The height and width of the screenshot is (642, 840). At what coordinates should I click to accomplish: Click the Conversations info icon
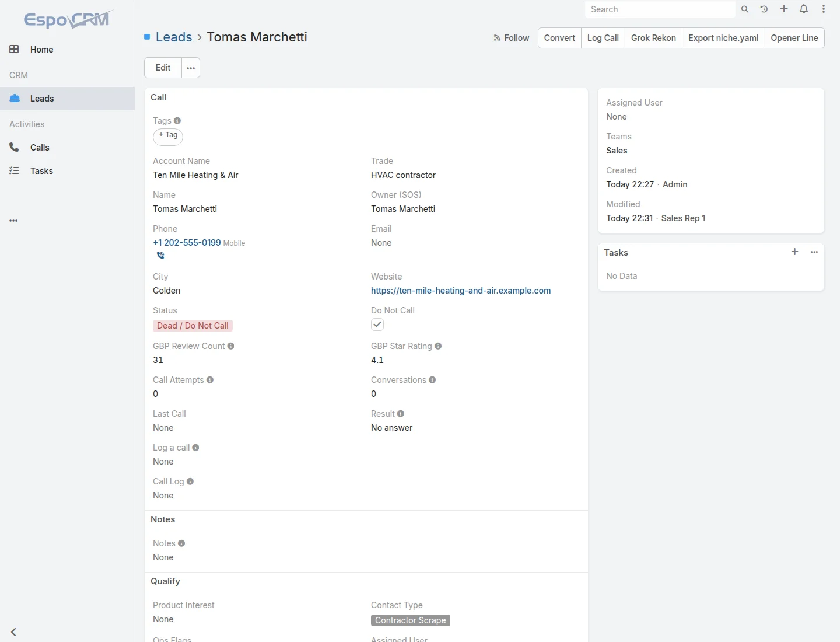click(432, 380)
